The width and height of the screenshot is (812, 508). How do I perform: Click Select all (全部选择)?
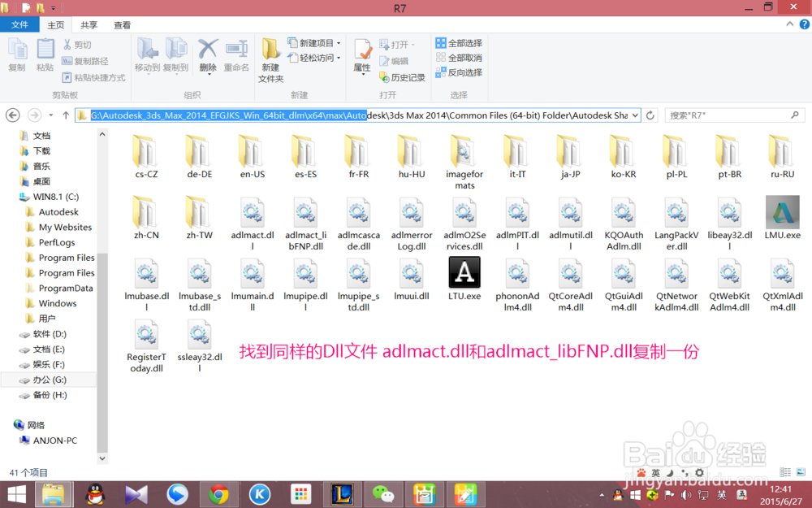(459, 43)
